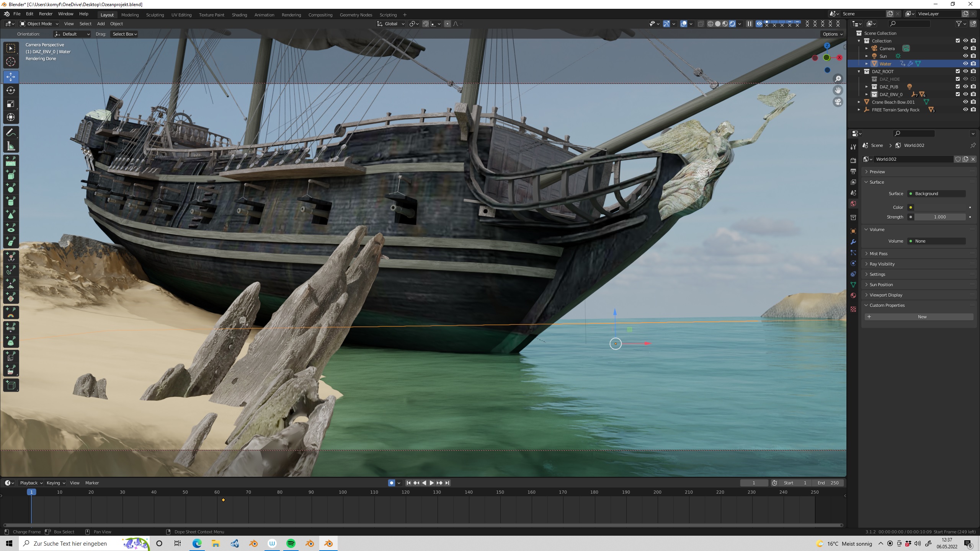Uncheck the DAZ_ROOT collection checkbox
This screenshot has width=980, height=551.
(958, 71)
